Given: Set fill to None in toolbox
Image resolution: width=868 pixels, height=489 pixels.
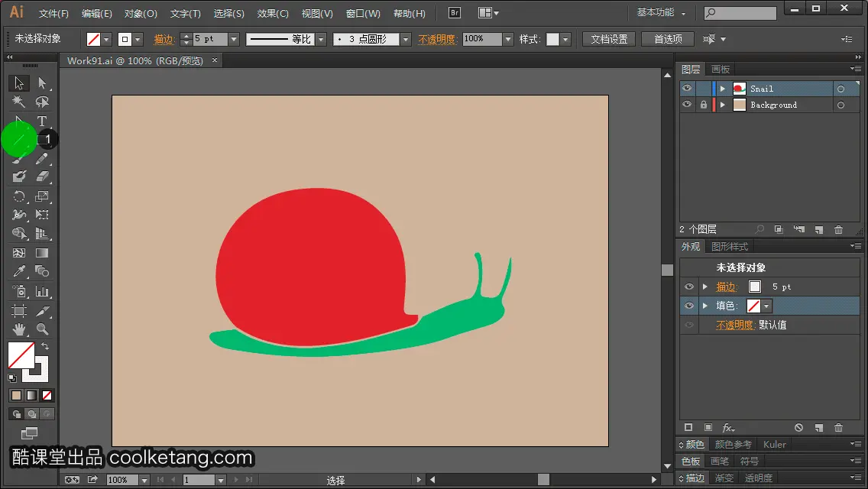Looking at the screenshot, I should (47, 396).
